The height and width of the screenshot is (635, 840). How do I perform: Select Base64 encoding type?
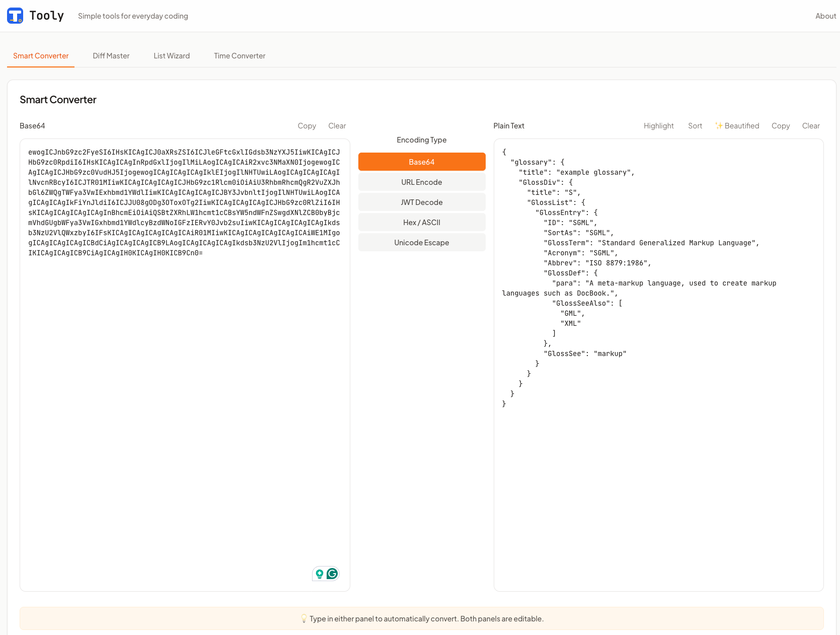421,162
